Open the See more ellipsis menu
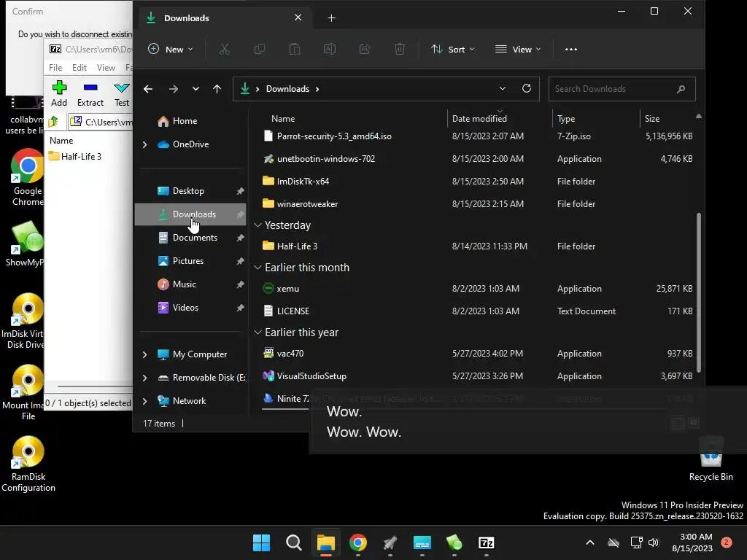The height and width of the screenshot is (560, 747). point(570,49)
